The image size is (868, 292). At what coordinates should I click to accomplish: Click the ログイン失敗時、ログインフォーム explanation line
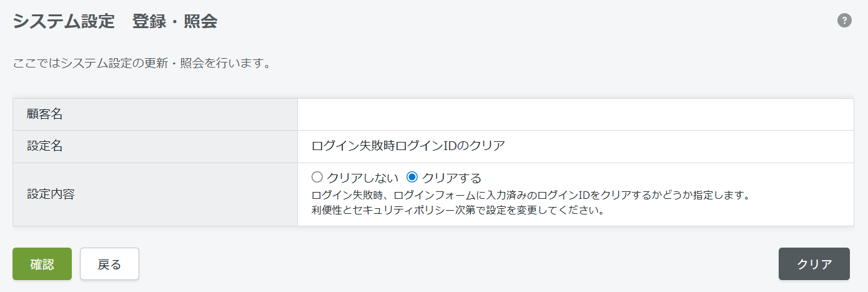coord(530,194)
